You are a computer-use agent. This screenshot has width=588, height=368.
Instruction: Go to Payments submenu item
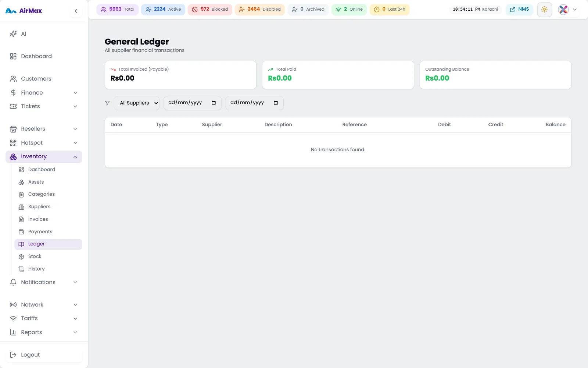tap(48, 232)
